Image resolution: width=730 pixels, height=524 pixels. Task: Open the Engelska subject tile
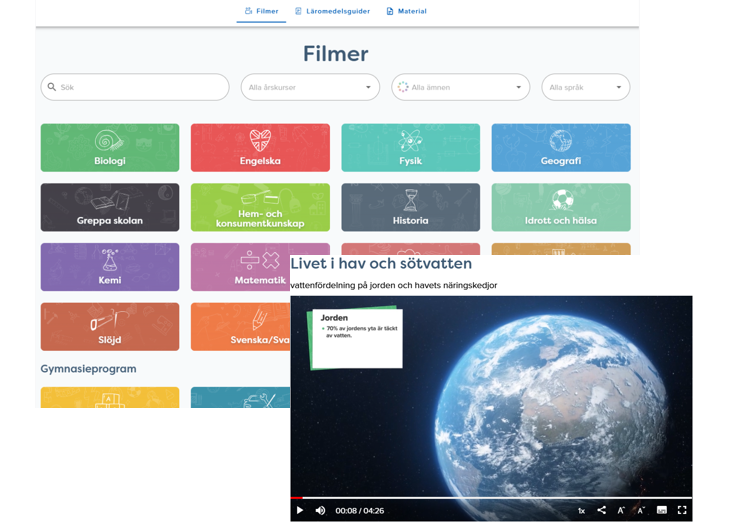[260, 148]
